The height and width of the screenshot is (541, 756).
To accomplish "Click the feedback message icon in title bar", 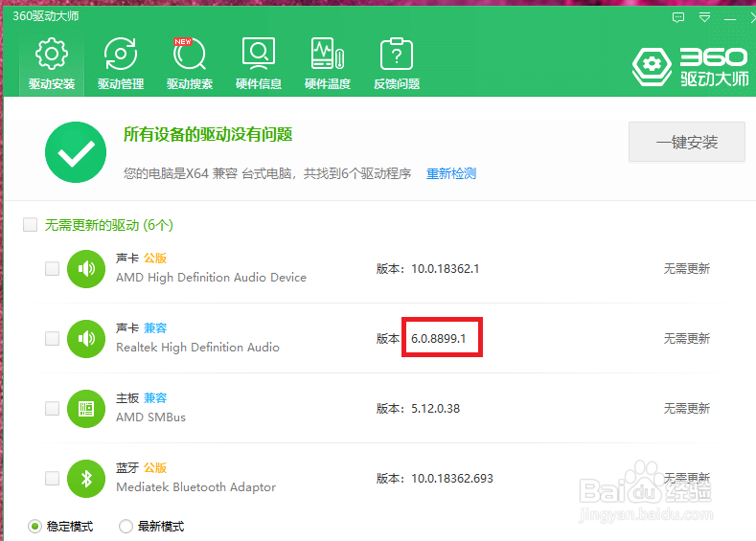I will coord(677,18).
